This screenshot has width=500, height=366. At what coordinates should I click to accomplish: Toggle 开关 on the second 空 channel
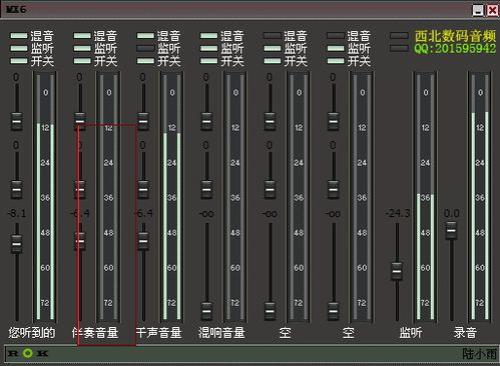tap(335, 61)
